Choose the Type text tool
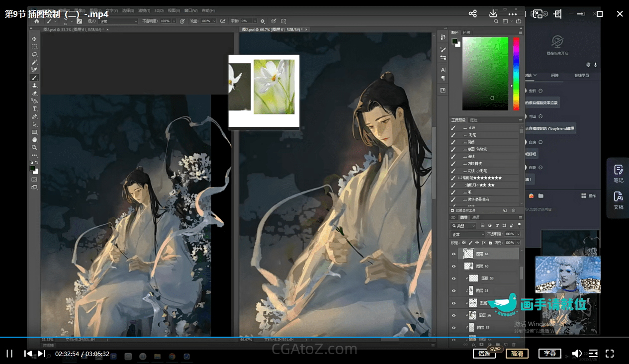The width and height of the screenshot is (629, 364). pyautogui.click(x=34, y=108)
